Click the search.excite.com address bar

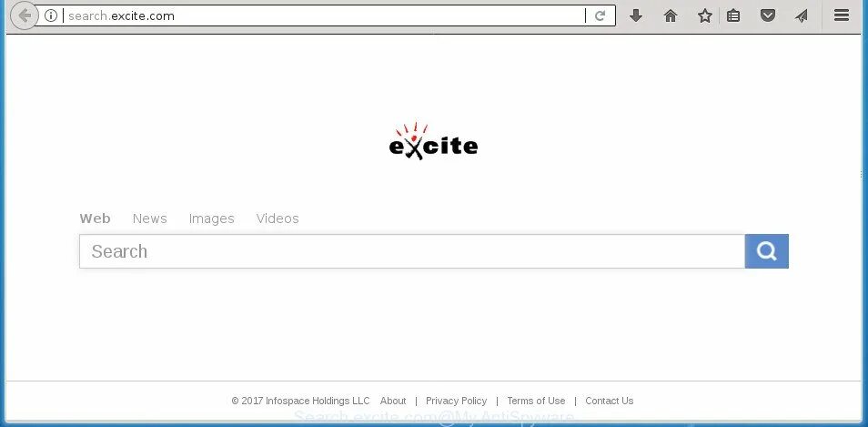tap(324, 15)
